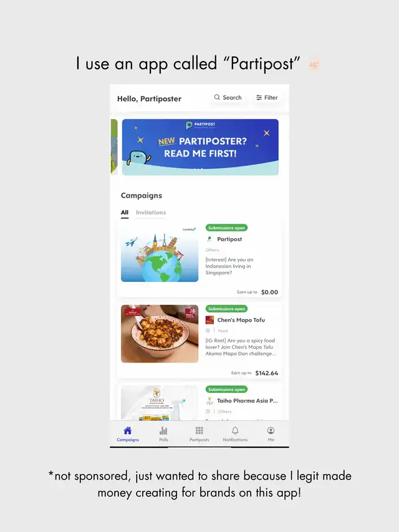Tap the Taiho Pharma brand logo
The height and width of the screenshot is (532, 399).
[x=209, y=400]
